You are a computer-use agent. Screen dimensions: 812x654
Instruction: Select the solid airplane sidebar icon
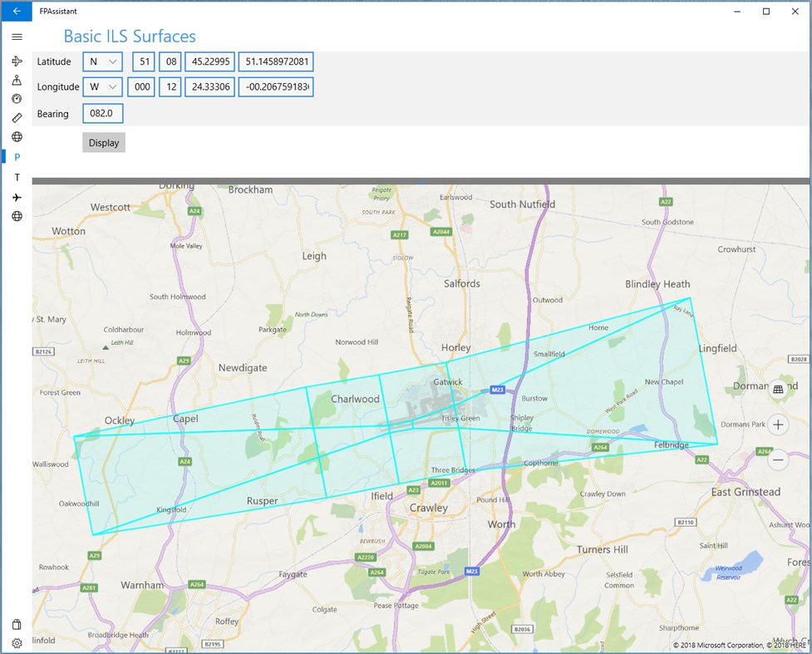[17, 197]
